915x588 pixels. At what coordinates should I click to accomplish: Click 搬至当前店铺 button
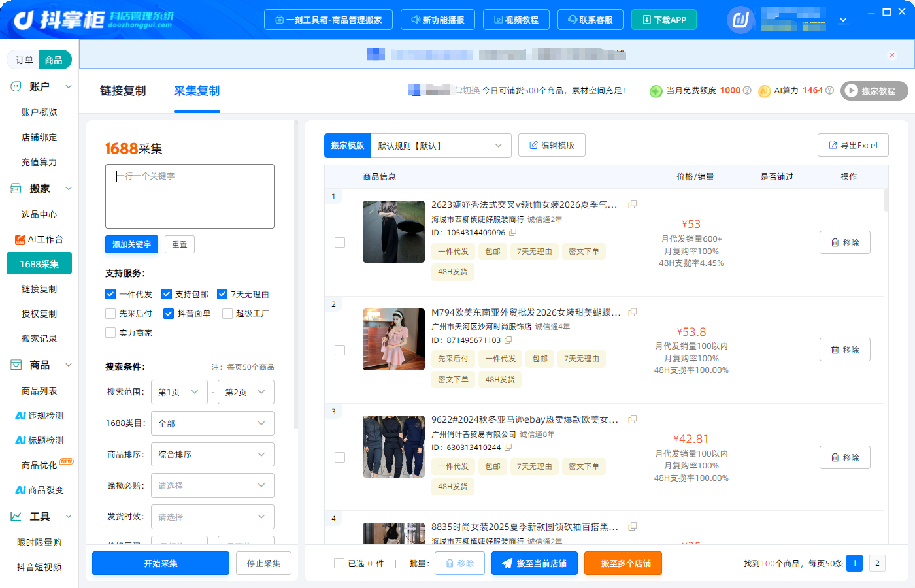point(535,563)
